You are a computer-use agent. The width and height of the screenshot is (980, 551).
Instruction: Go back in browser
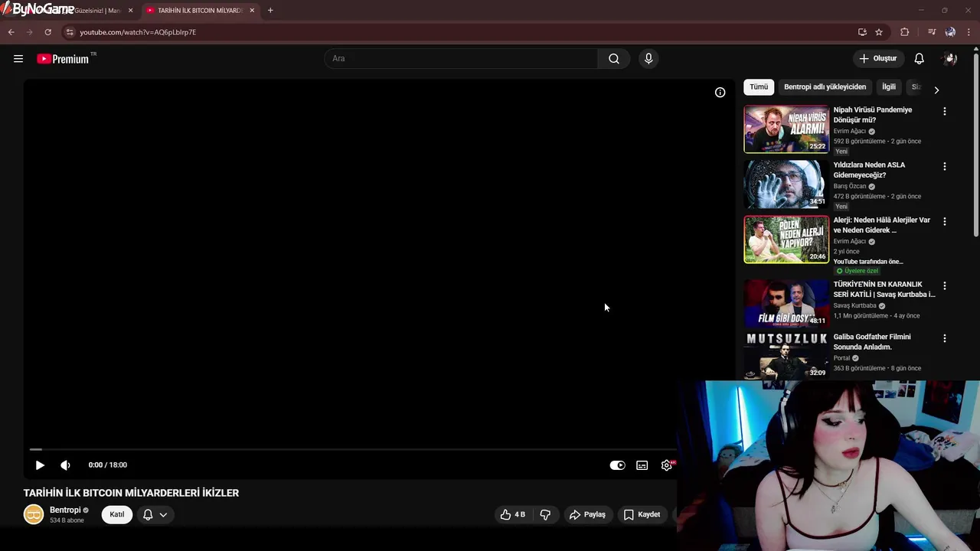pos(11,32)
